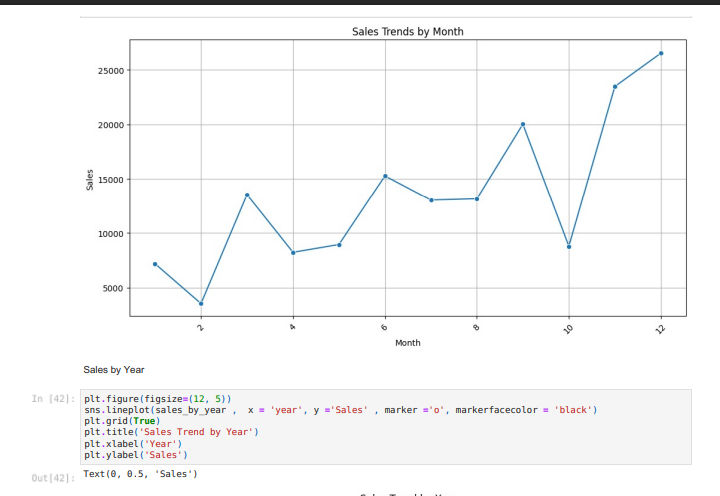Click the month 2 lowest data point

click(201, 304)
